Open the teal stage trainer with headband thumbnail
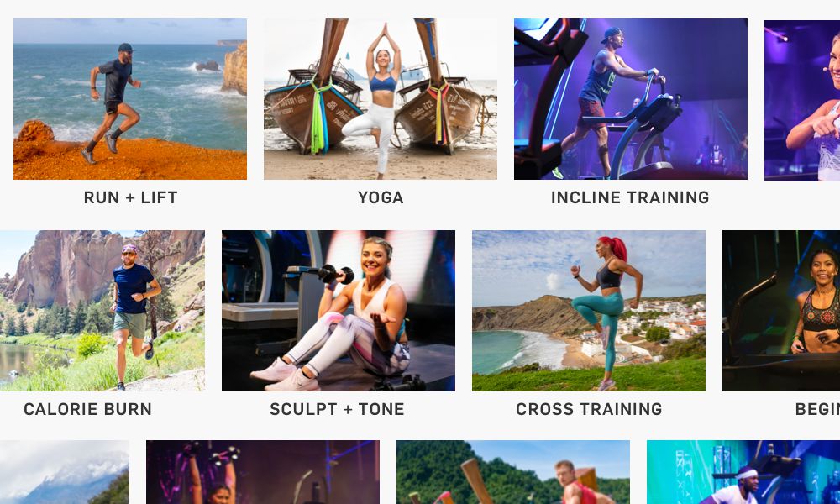Screen dimensions: 840x504 743,472
